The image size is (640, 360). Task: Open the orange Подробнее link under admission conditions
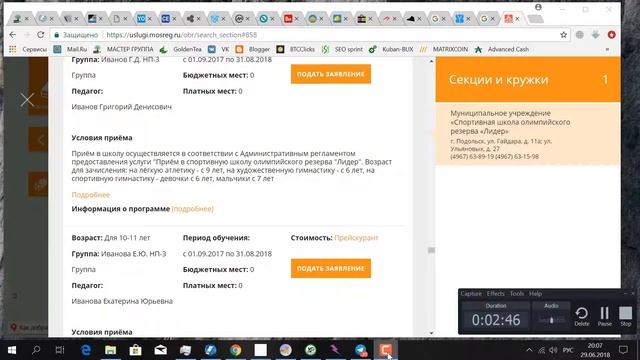pyautogui.click(x=91, y=195)
